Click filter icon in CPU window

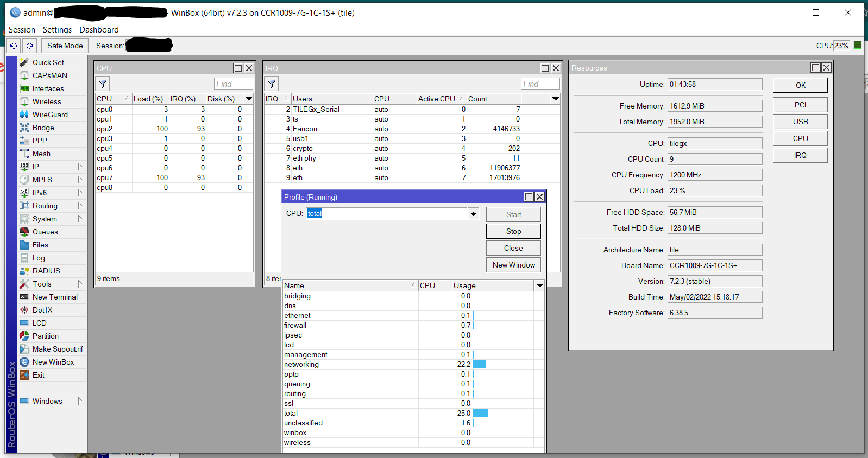click(x=103, y=84)
